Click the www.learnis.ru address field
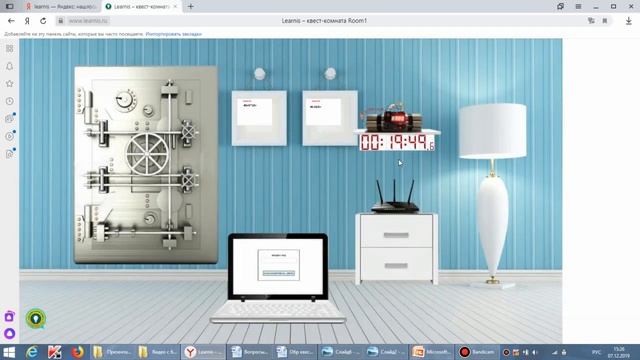The height and width of the screenshot is (360, 640). (x=88, y=20)
